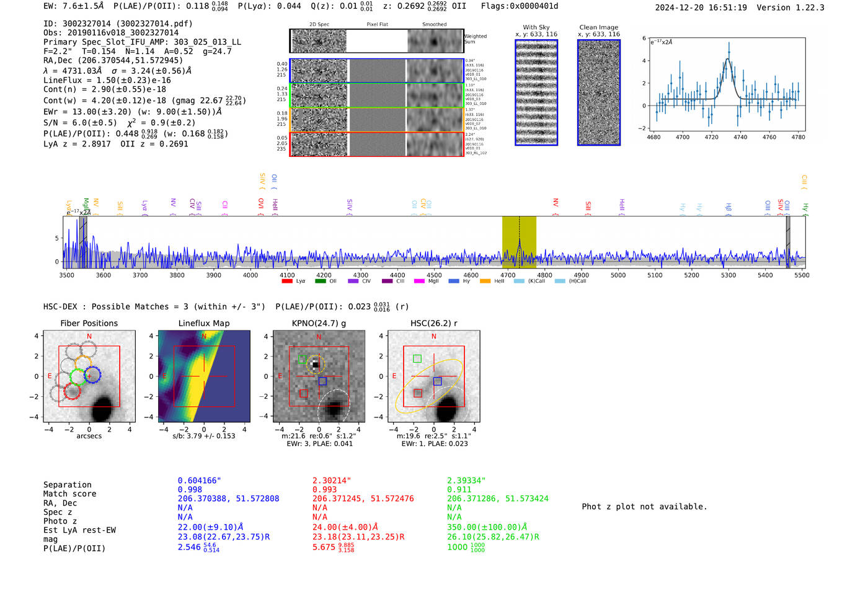Click the green square in the KPNO g image
This screenshot has height=591, width=868.
[303, 358]
